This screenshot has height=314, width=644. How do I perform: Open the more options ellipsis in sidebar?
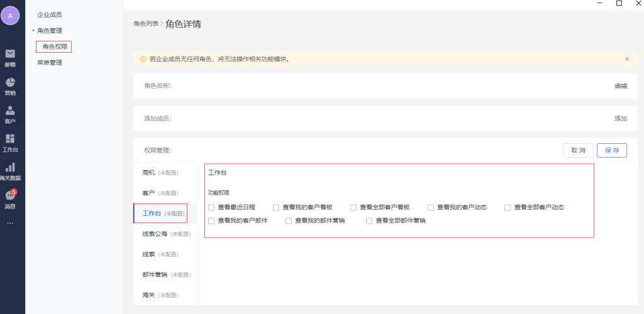tap(10, 223)
